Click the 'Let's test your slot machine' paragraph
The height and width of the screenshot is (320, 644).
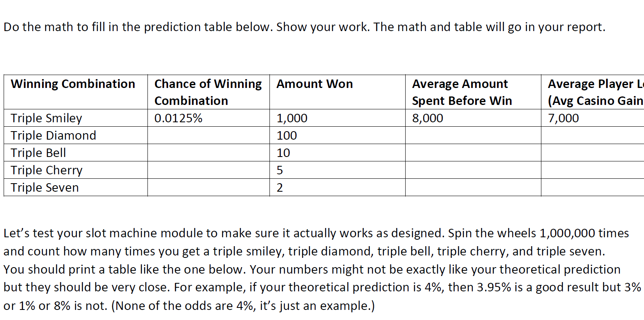tap(315, 269)
